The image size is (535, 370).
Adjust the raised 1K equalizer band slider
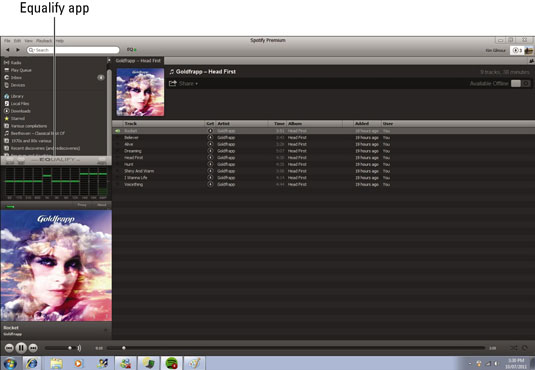click(x=47, y=175)
